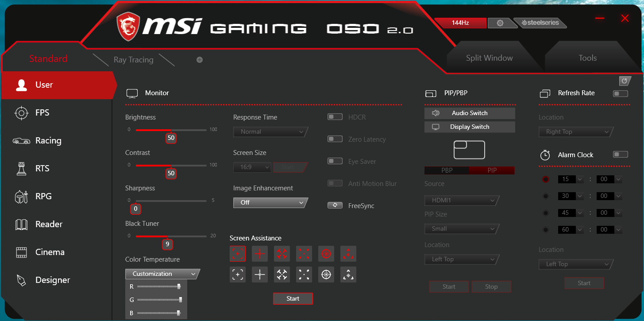The width and height of the screenshot is (644, 321).
Task: Toggle the Eye Saver switch
Action: 335,161
